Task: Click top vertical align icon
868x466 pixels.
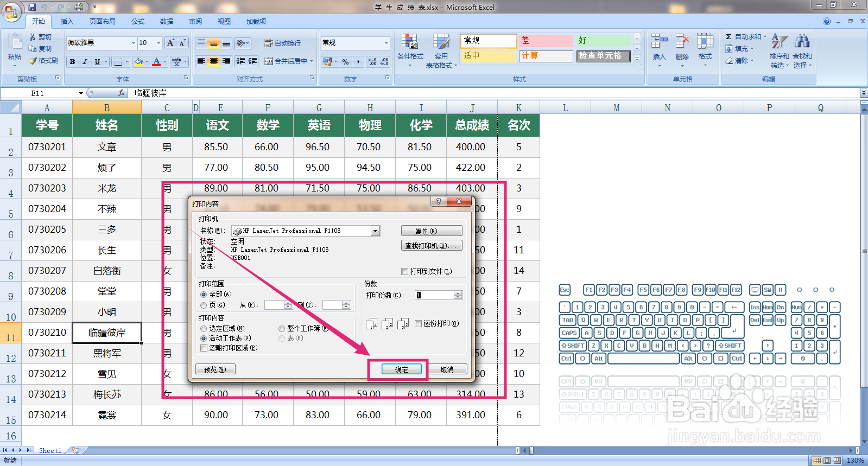Action: [x=201, y=43]
